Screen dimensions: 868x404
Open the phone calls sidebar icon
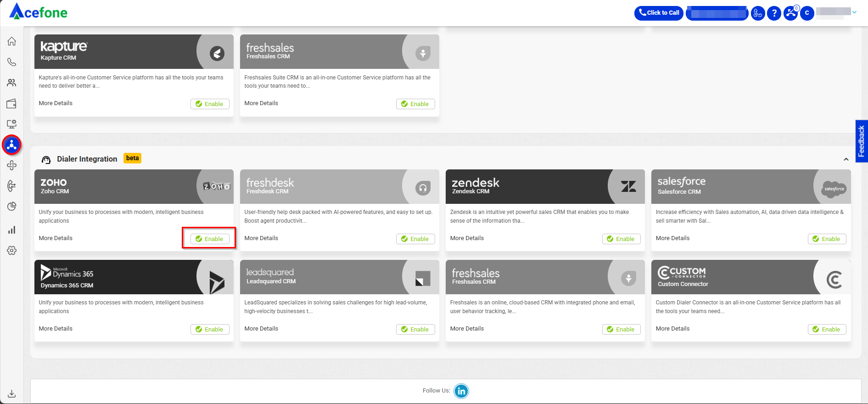12,62
